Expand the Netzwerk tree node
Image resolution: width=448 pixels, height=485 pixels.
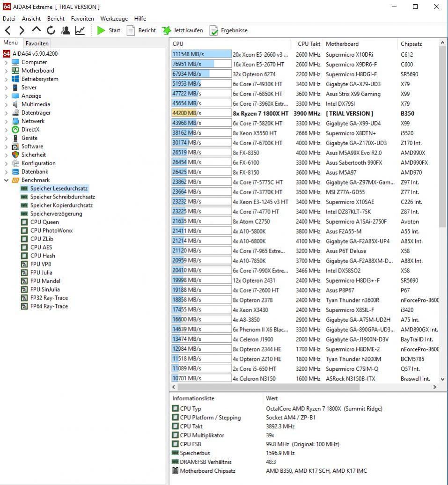pos(6,121)
